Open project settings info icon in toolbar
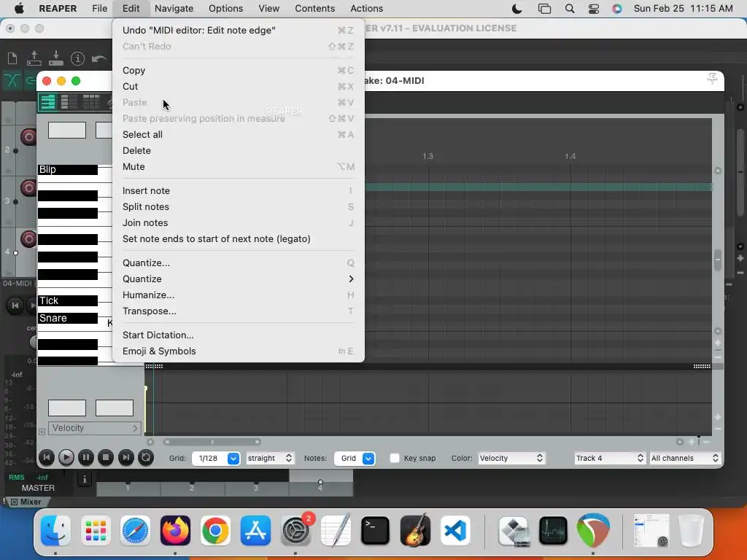 tap(77, 58)
